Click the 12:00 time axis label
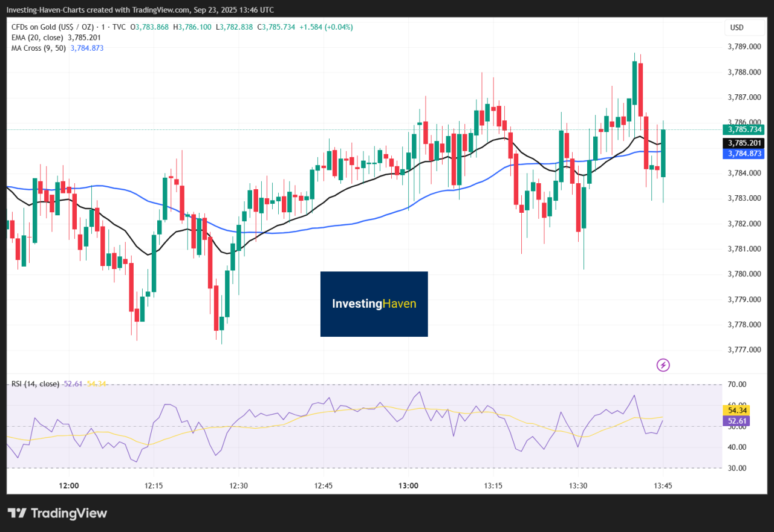The image size is (774, 532). (69, 486)
